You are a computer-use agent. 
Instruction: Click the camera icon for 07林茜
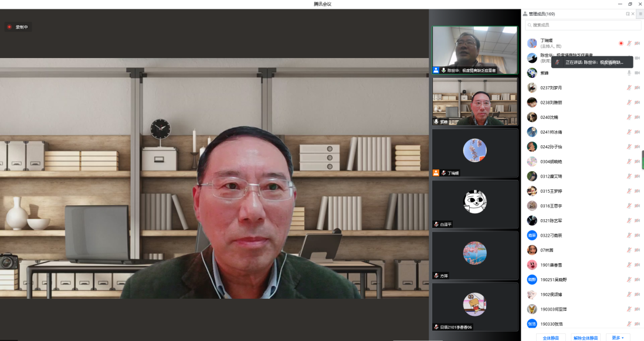(x=637, y=250)
